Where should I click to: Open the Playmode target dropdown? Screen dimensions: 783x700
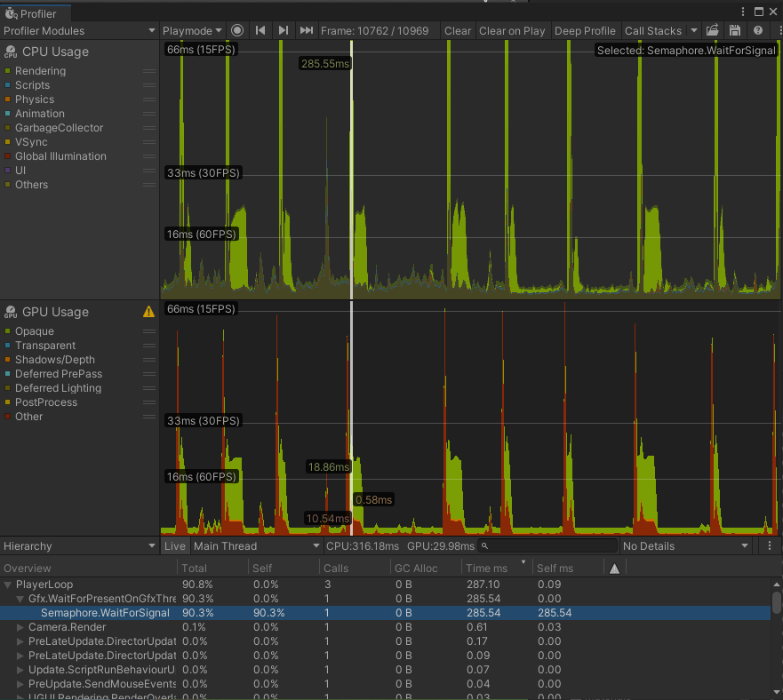click(192, 30)
